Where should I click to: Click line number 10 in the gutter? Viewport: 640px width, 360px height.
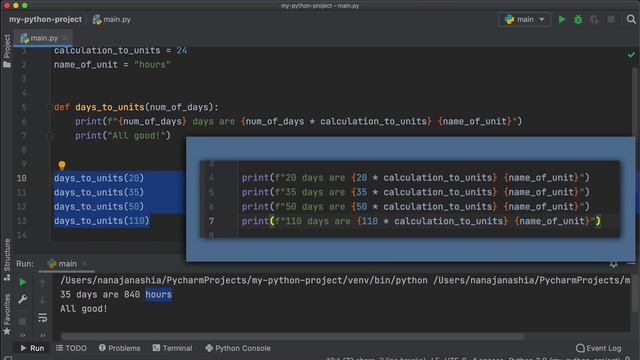pos(22,178)
